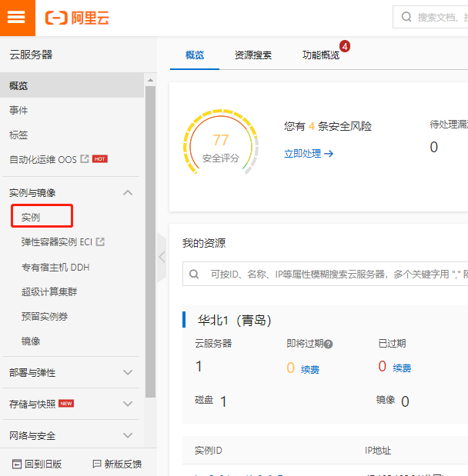Screen dimensions: 468x476
Task: Click the OOS external link icon
Action: 84,158
